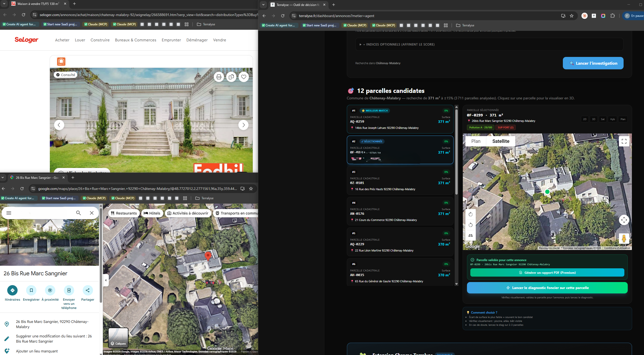Print the SeLoger listing with the printer icon

tap(219, 77)
